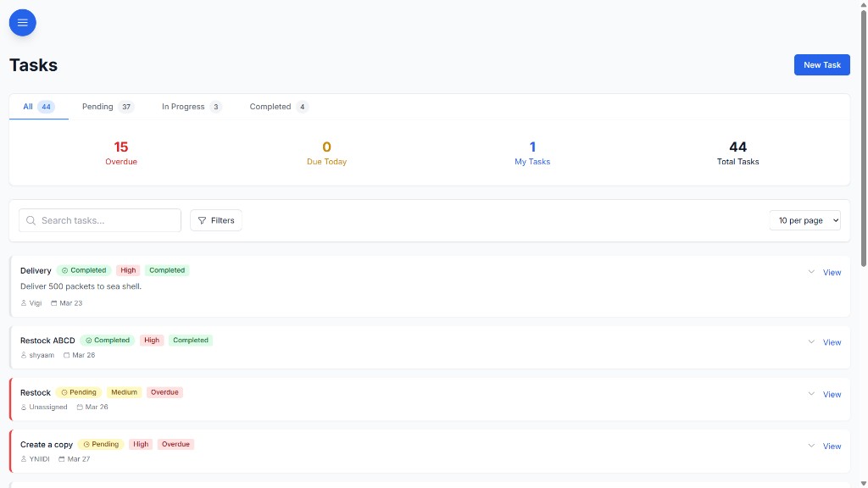Image resolution: width=868 pixels, height=488 pixels.
Task: Click the calendar icon beside Mar 23
Action: click(x=53, y=303)
